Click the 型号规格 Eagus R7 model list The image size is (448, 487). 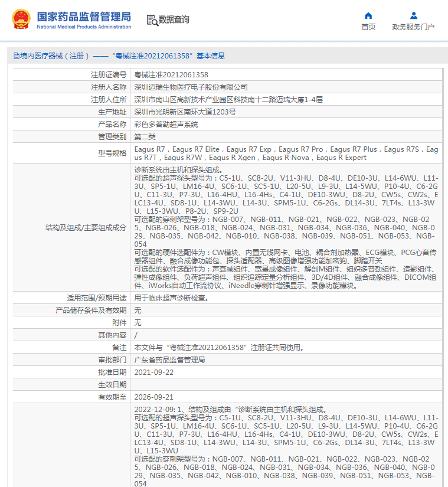click(286, 153)
